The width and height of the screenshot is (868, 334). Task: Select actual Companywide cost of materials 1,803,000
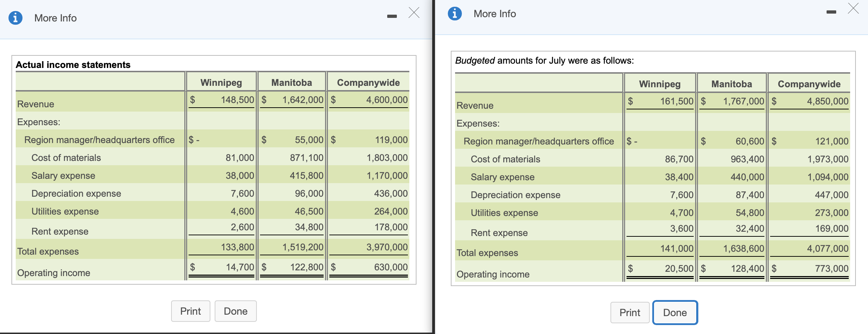387,158
